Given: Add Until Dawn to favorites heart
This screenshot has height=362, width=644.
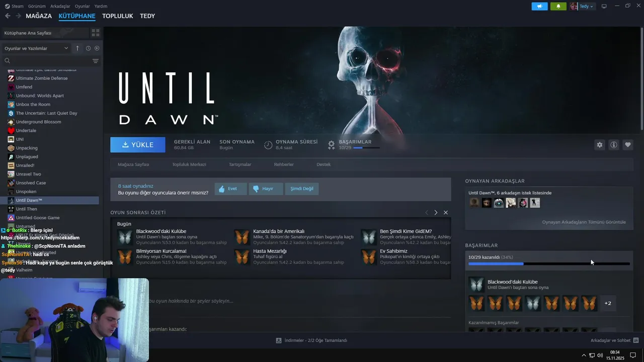Looking at the screenshot, I should 628,145.
